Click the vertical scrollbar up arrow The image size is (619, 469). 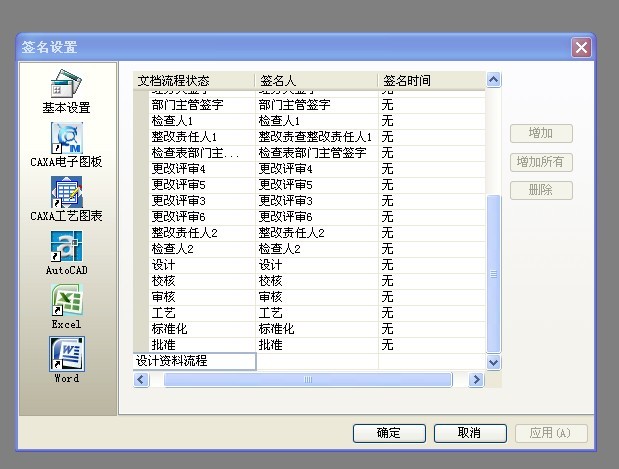coord(493,80)
